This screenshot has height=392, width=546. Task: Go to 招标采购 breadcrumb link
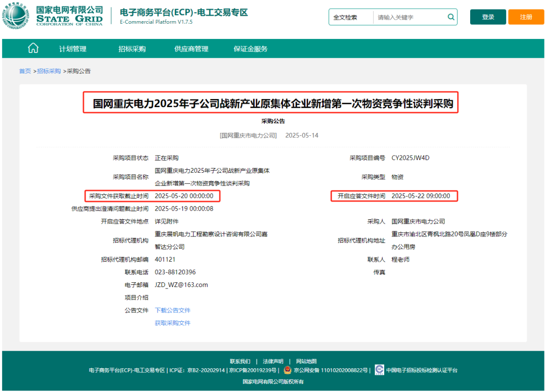49,71
